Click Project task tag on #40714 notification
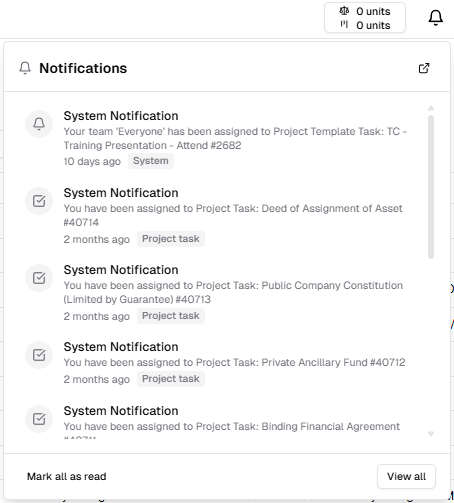 tap(171, 239)
